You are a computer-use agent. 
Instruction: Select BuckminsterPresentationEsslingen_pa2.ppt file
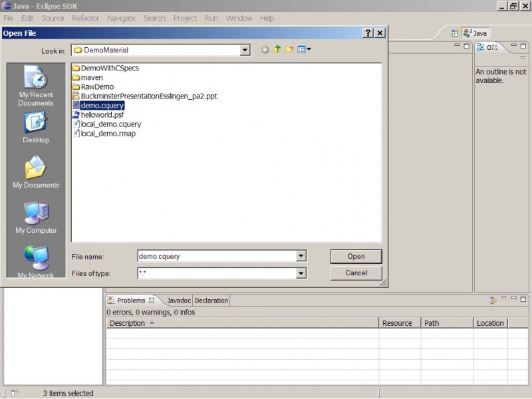(x=145, y=96)
